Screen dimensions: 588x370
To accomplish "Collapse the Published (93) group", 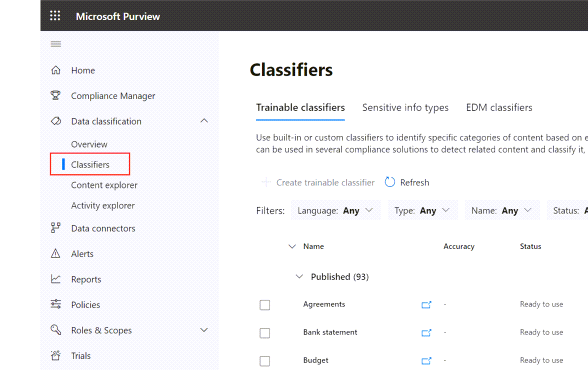I will (x=299, y=277).
